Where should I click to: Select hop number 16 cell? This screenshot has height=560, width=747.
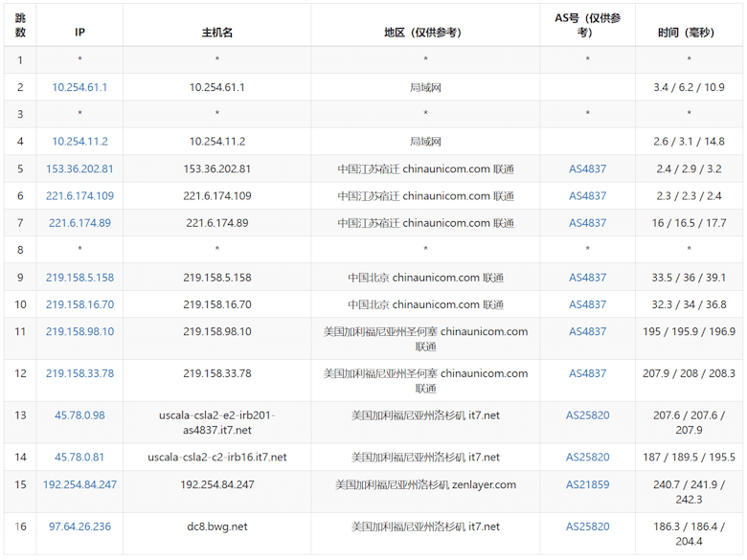pos(20,526)
